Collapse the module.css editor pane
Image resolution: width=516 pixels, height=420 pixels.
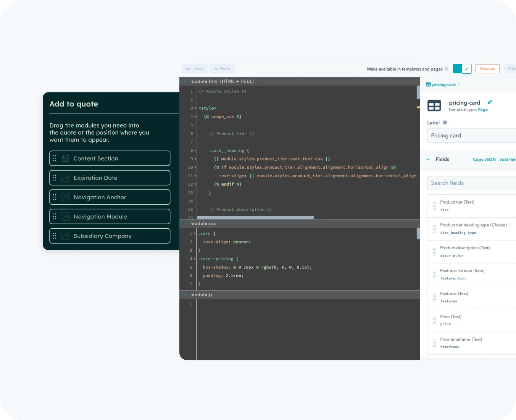click(186, 223)
